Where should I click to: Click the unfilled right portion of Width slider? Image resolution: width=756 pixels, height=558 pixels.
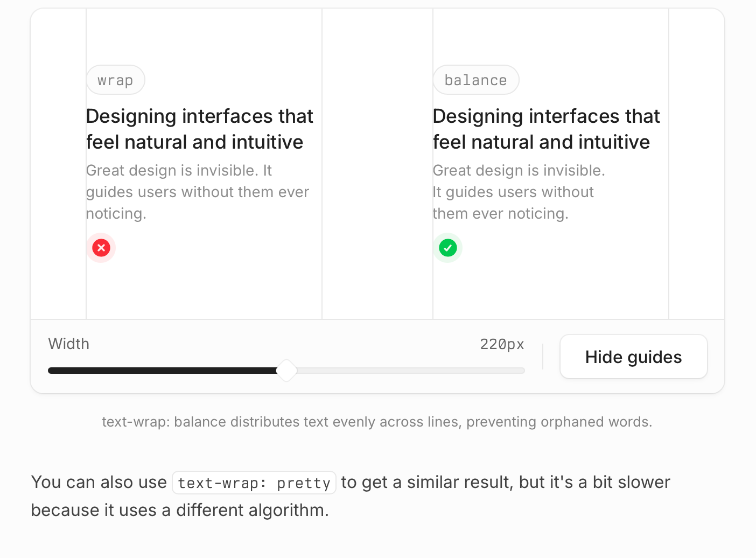coord(409,371)
